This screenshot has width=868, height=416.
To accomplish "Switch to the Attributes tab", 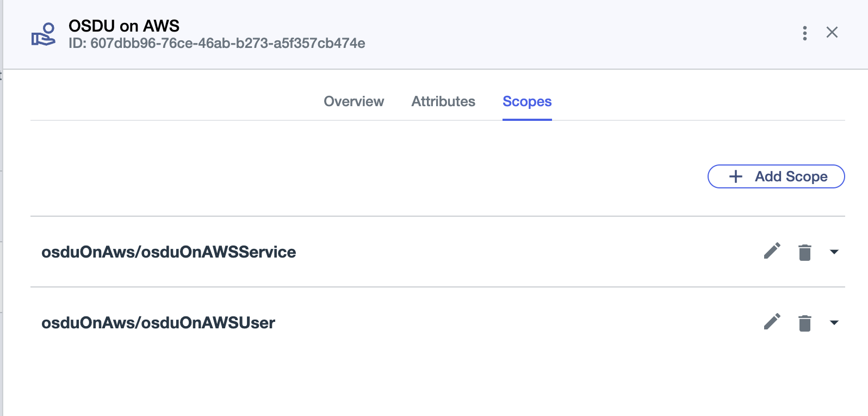I will click(x=443, y=101).
